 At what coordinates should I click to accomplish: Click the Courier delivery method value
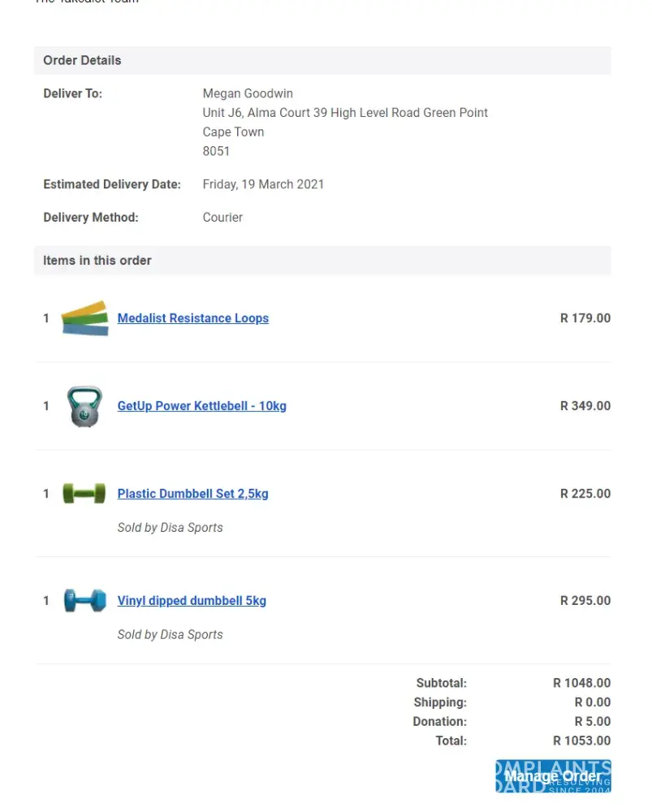coord(222,218)
